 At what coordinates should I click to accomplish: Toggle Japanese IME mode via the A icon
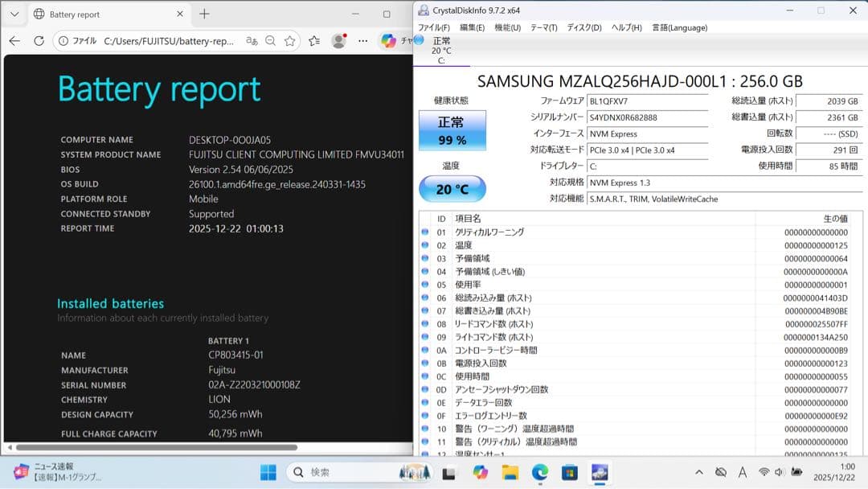coord(743,473)
